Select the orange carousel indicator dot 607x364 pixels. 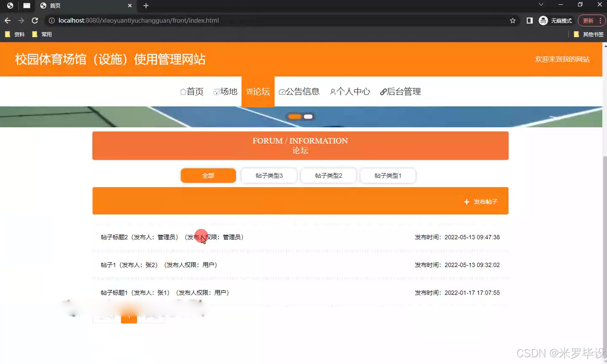tap(294, 116)
